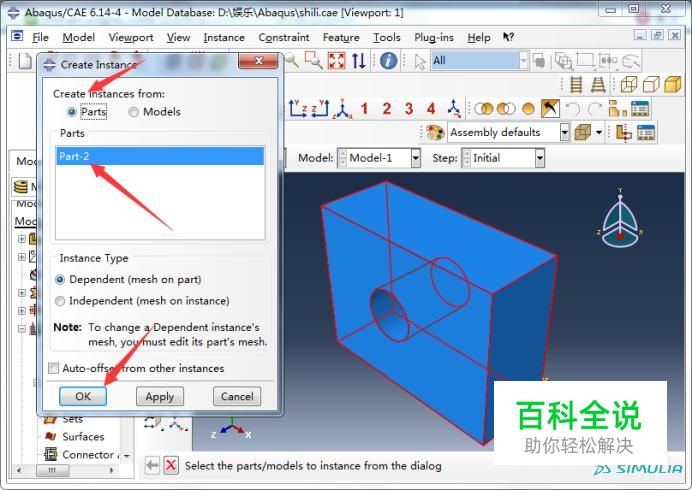Enable Auto-offset from other instances checkbox
This screenshot has height=490, width=692.
(53, 368)
